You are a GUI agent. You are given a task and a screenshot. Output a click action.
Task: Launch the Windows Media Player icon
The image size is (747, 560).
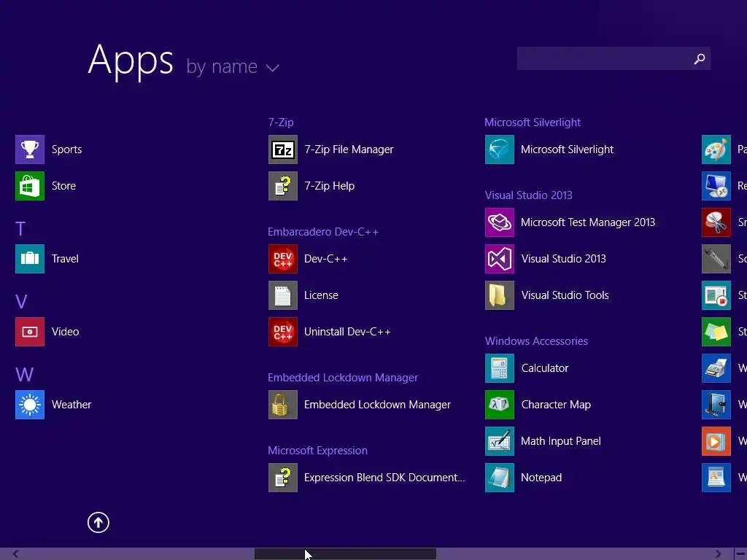tap(716, 441)
